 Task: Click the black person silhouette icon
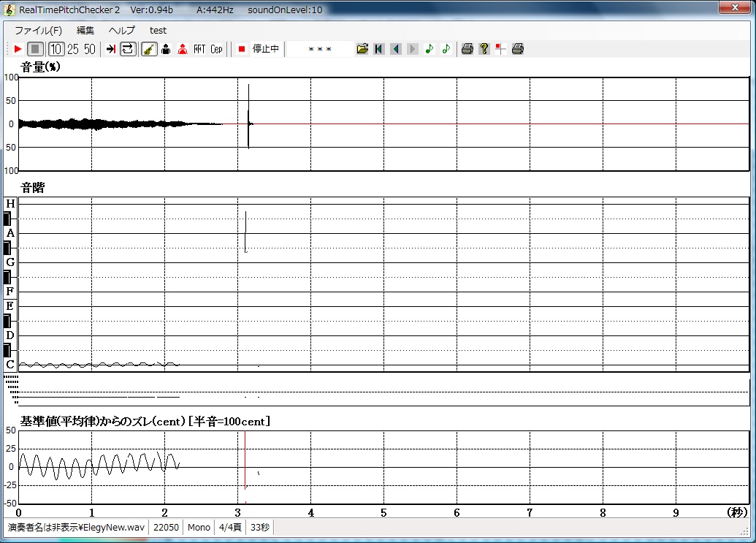tap(166, 49)
